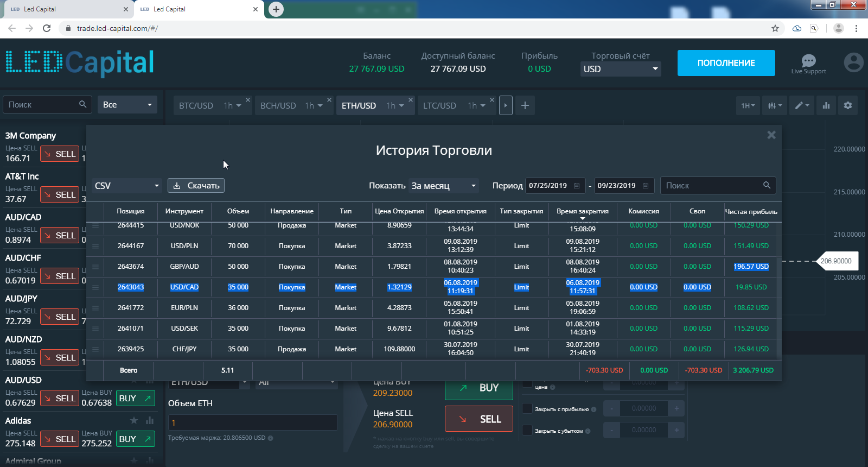Show info about Требуемая маржа
Viewport: 868px width, 467px height.
coord(270,438)
